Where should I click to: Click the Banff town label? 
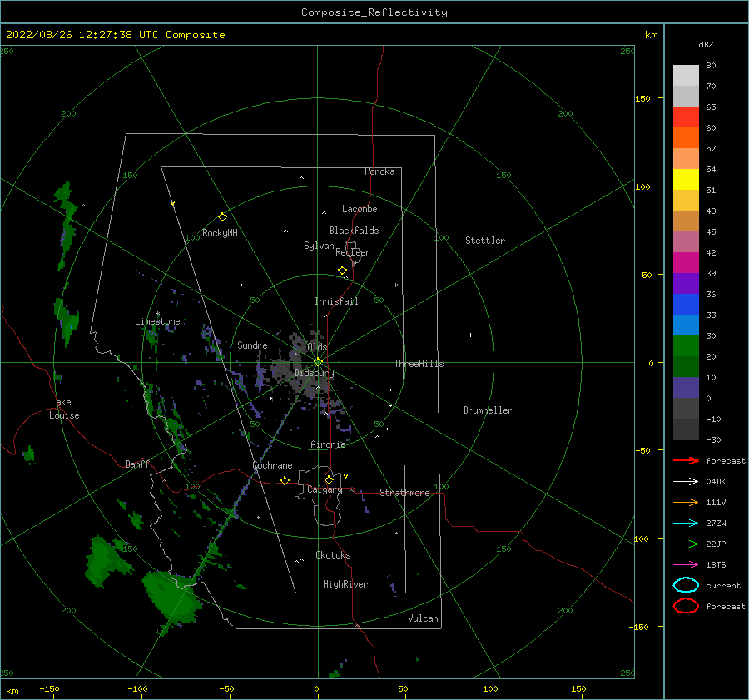[x=137, y=464]
